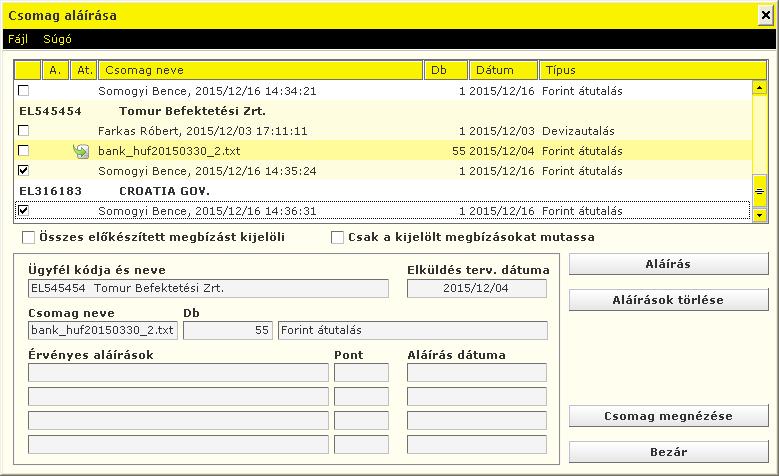
Task: Click the Aláírások törlése button
Action: pyautogui.click(x=668, y=300)
